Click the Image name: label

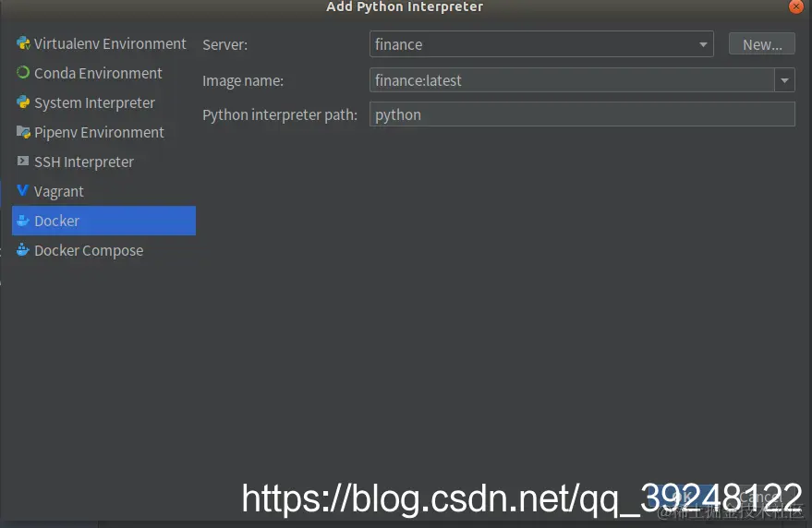pyautogui.click(x=243, y=80)
